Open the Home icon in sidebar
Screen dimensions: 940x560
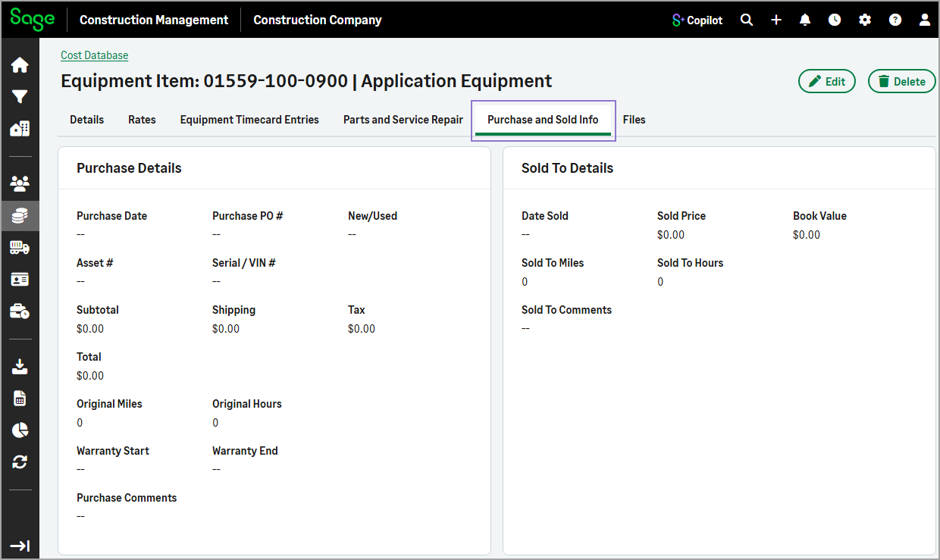(x=20, y=65)
